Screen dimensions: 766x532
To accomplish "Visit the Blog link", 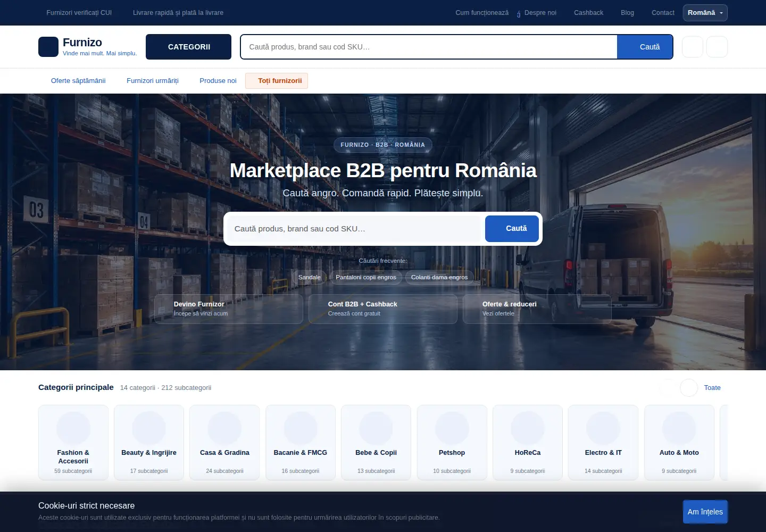I will 627,13.
